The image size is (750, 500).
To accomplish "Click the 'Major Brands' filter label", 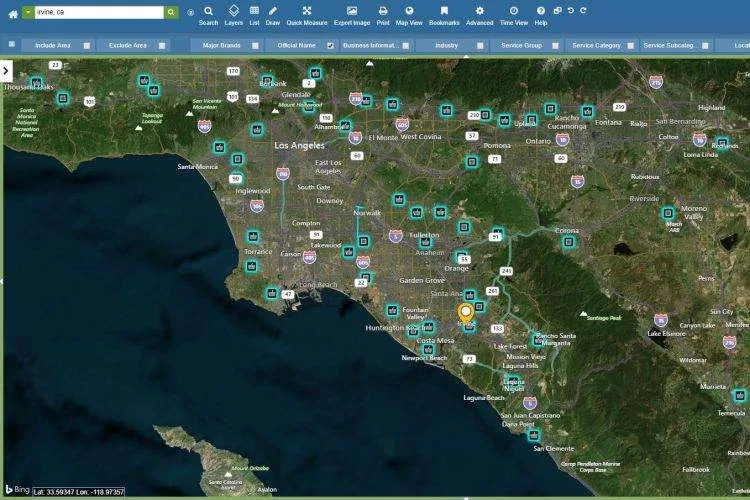I will click(x=221, y=45).
